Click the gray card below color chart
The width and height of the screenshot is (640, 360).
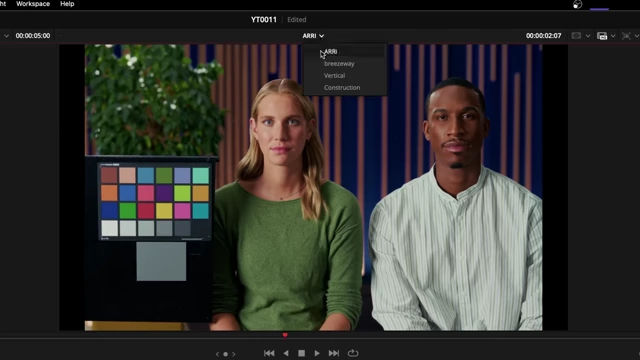click(x=161, y=262)
